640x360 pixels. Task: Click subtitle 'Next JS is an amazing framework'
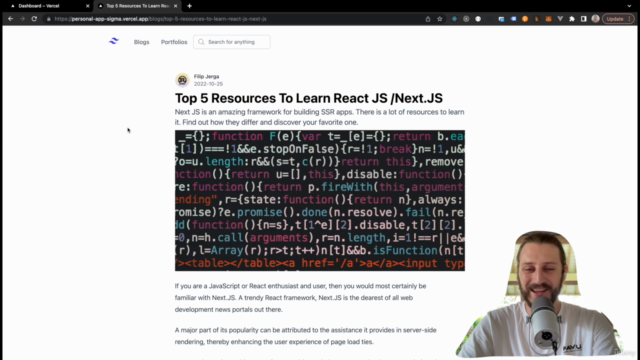(320, 117)
